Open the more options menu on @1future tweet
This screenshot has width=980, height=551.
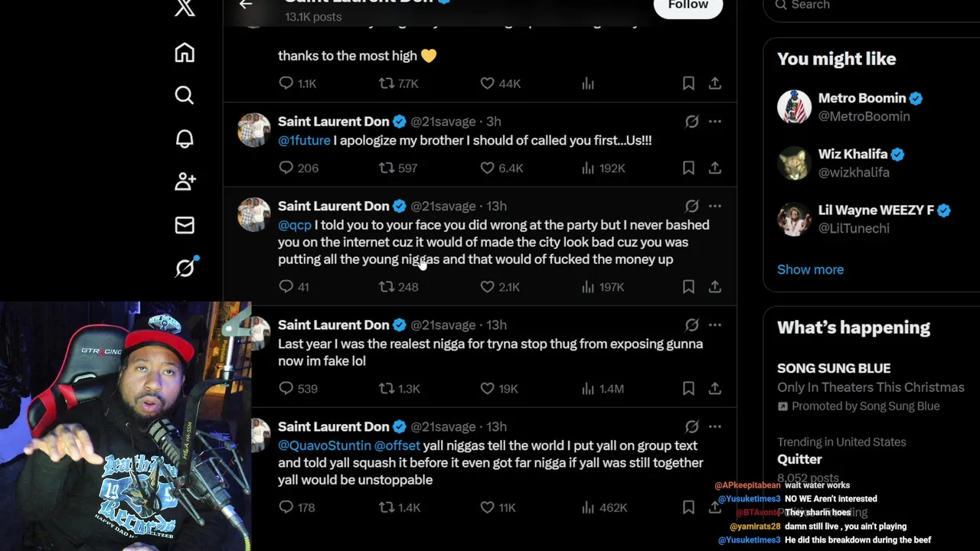[714, 122]
